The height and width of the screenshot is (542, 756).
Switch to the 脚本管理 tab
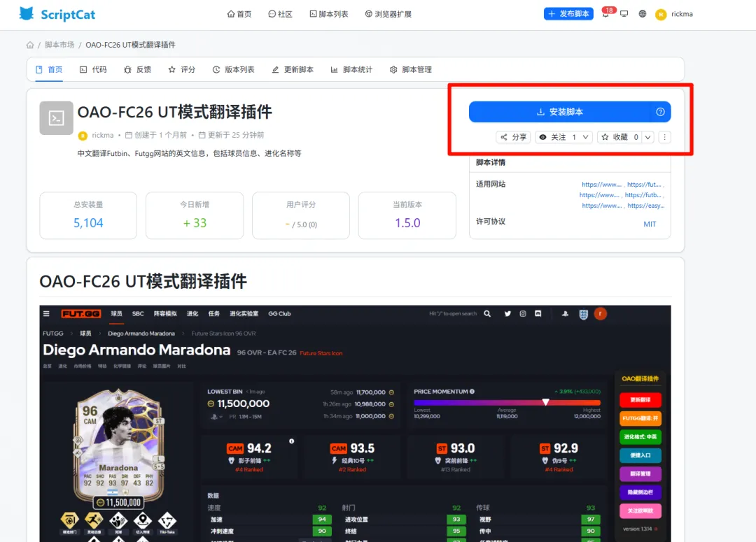coord(411,69)
